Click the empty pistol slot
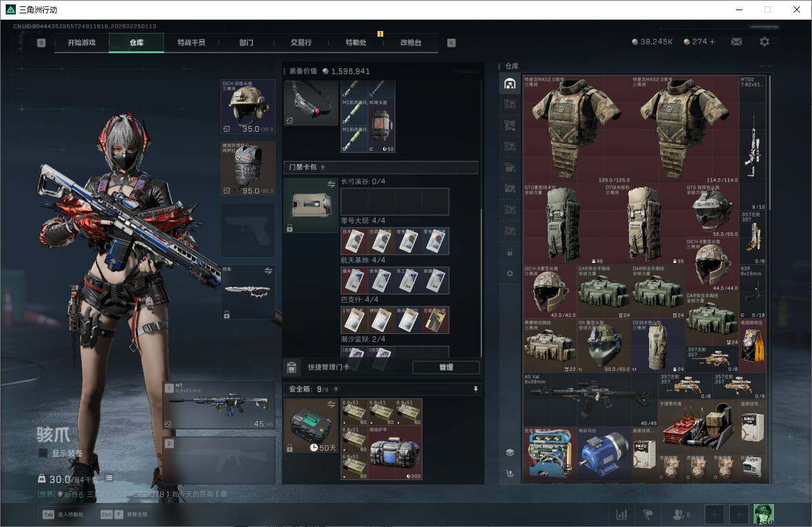This screenshot has height=527, width=812. coord(248,230)
